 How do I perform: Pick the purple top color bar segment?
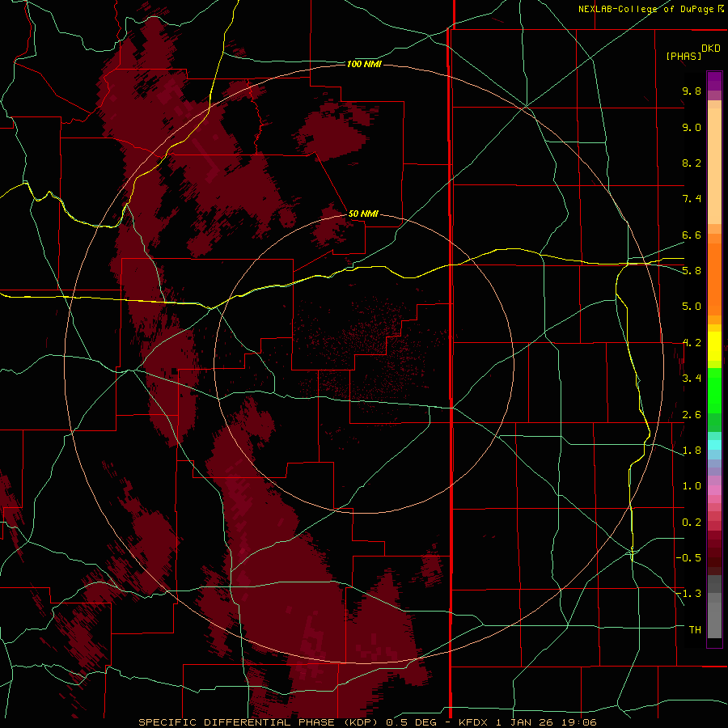tap(714, 81)
